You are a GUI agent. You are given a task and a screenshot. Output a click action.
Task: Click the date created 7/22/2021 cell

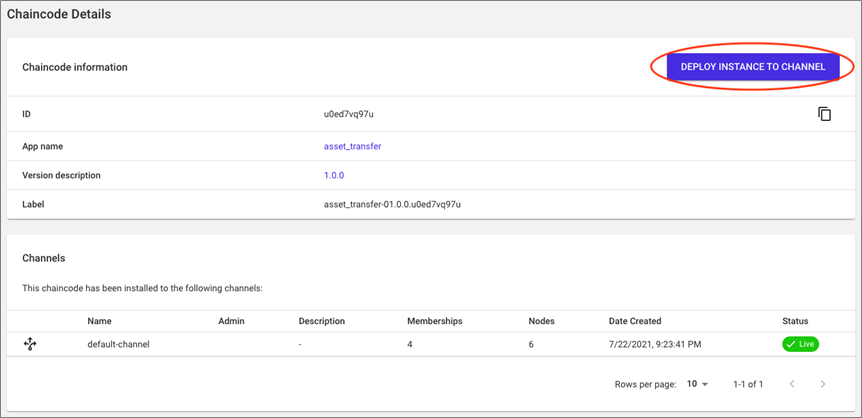click(655, 344)
